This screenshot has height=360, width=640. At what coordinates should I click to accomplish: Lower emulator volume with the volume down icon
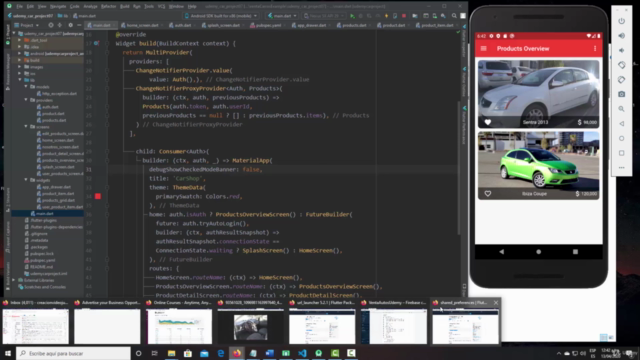[x=621, y=50]
